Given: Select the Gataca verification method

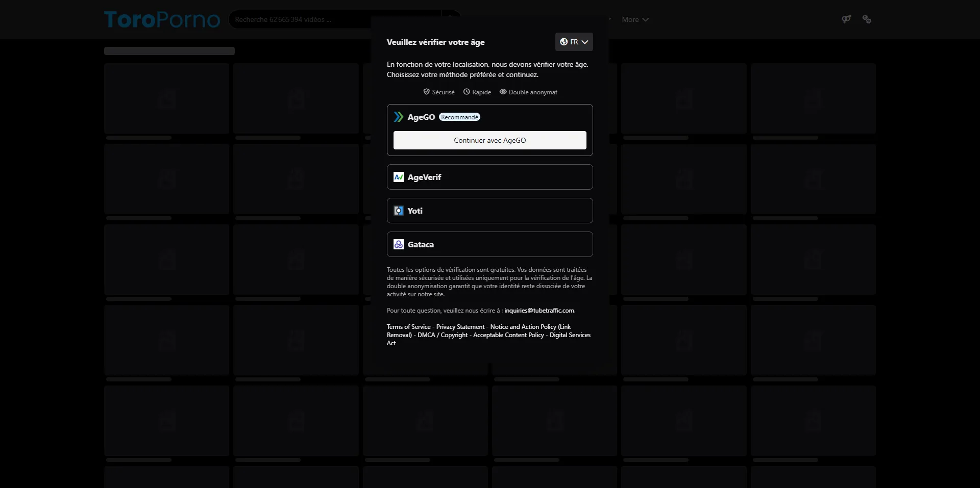Looking at the screenshot, I should (x=489, y=244).
